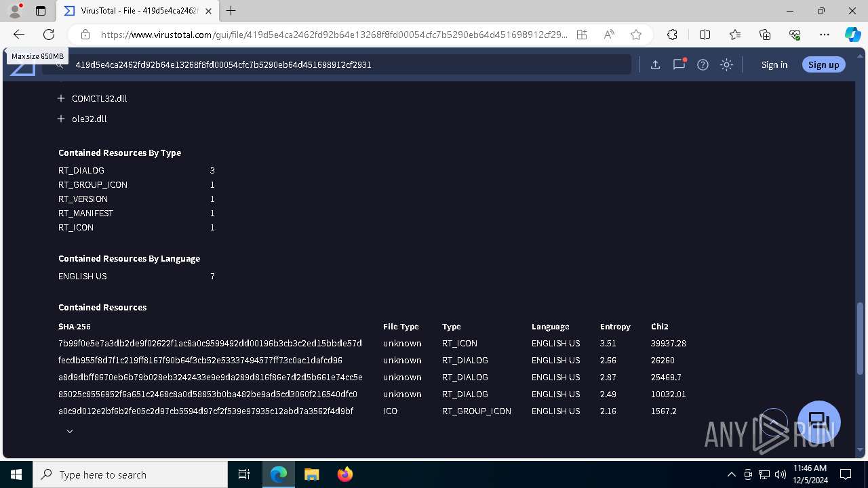
Task: Open the chat widget button
Action: coord(819,422)
